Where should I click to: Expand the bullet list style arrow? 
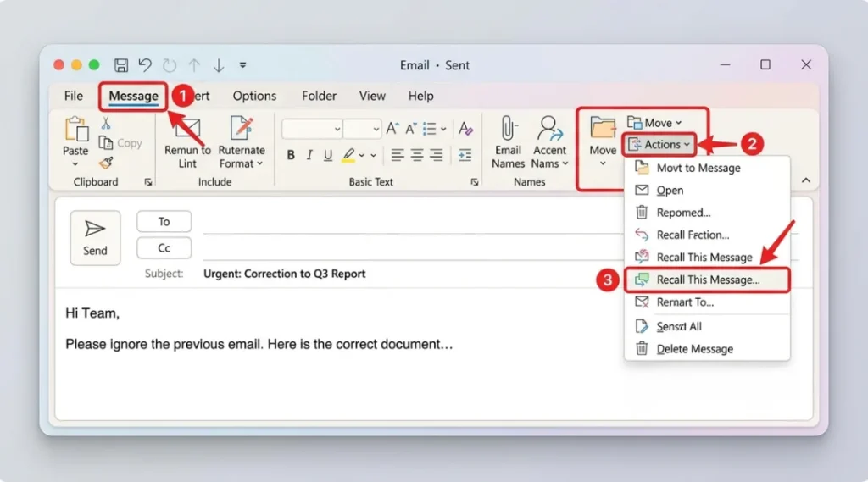point(443,130)
